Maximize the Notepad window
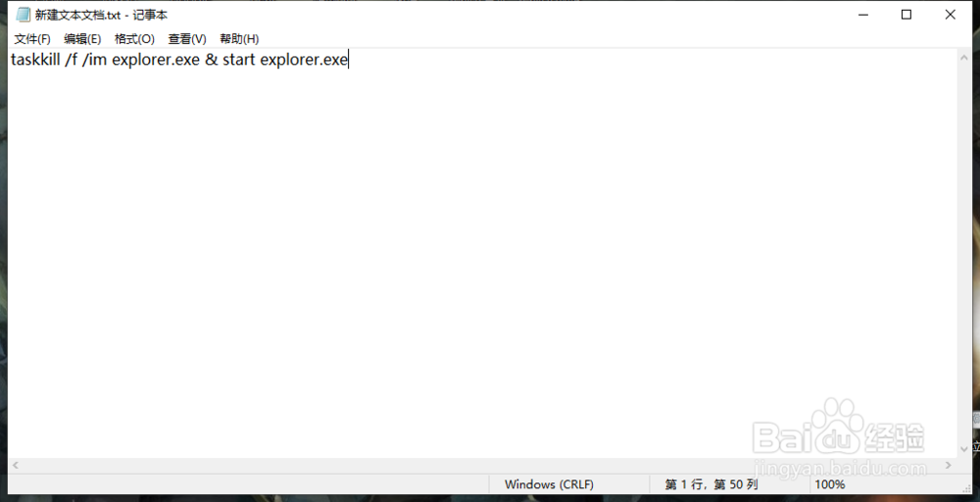The width and height of the screenshot is (980, 502). pyautogui.click(x=906, y=15)
